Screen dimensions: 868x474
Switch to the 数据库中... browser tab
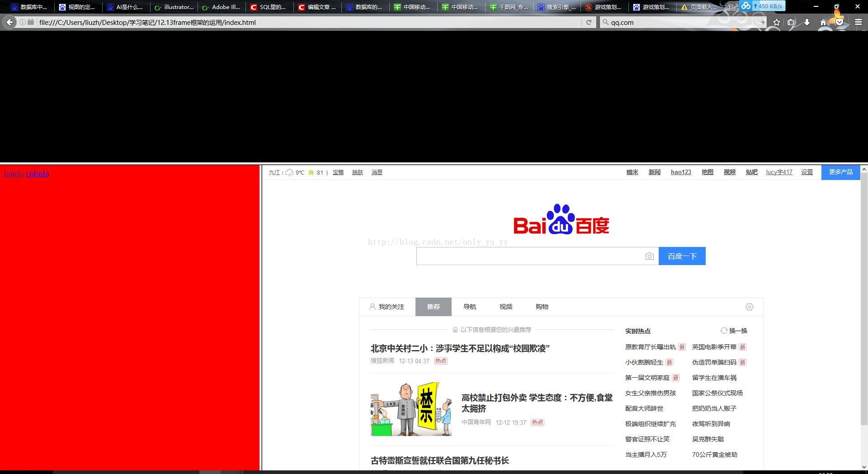tap(29, 7)
